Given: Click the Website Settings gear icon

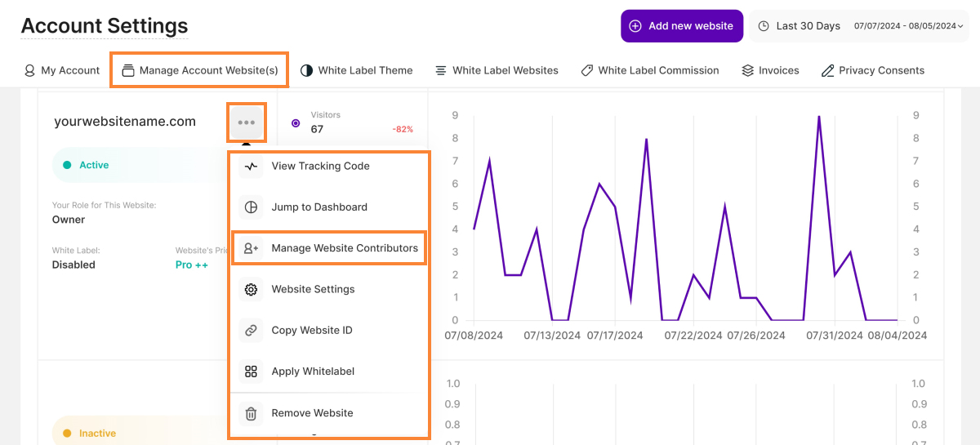Looking at the screenshot, I should (252, 289).
